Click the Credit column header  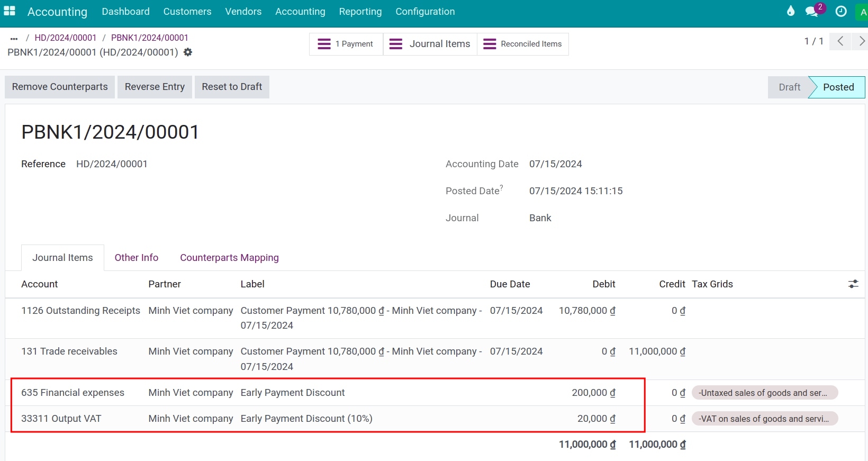(x=672, y=284)
